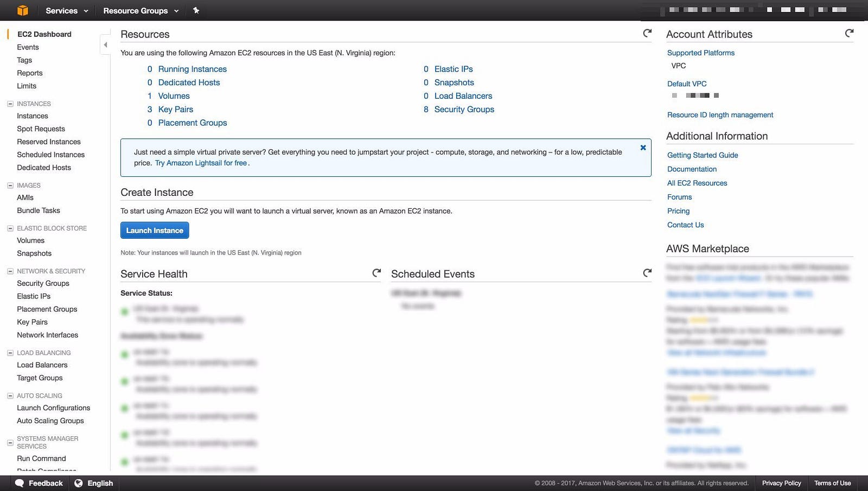Open the Supported Platforms link

701,53
